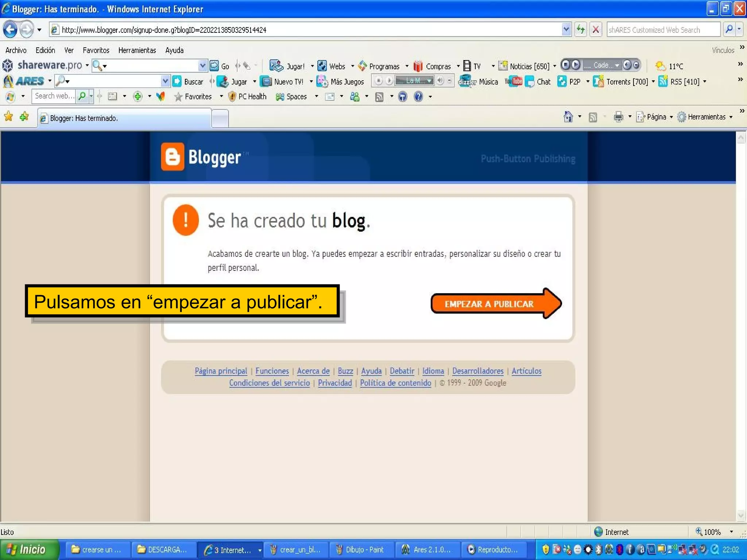
Task: Click the Noticias [650] toolbar item
Action: tap(524, 66)
